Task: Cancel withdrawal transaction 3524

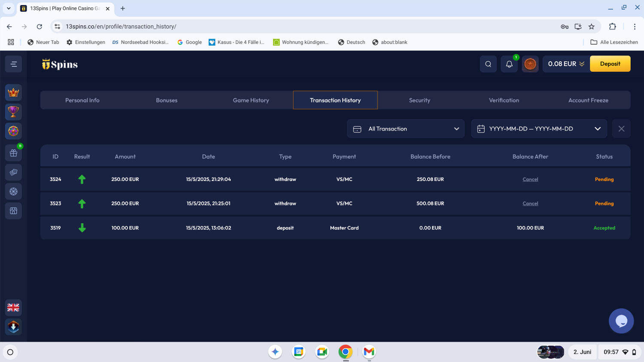Action: tap(530, 179)
